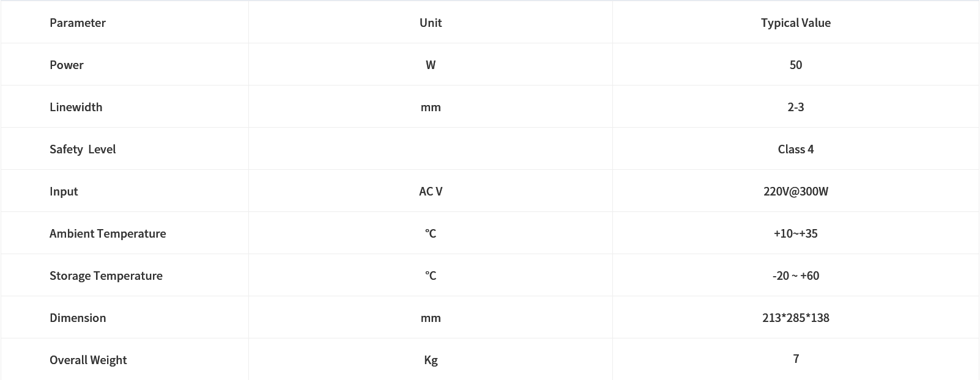Select the Kg unit cell
Image resolution: width=980 pixels, height=380 pixels.
pos(431,360)
